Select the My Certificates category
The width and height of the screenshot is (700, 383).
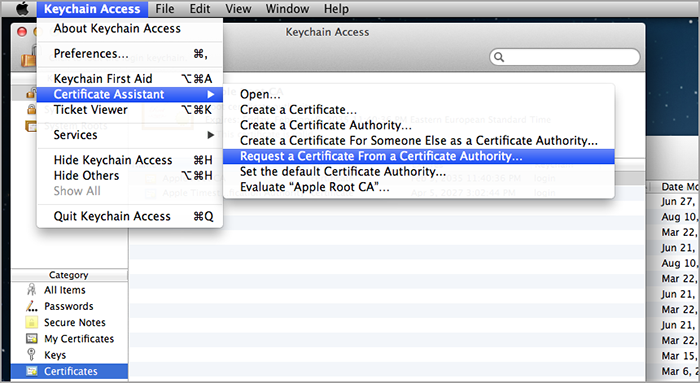pyautogui.click(x=69, y=339)
